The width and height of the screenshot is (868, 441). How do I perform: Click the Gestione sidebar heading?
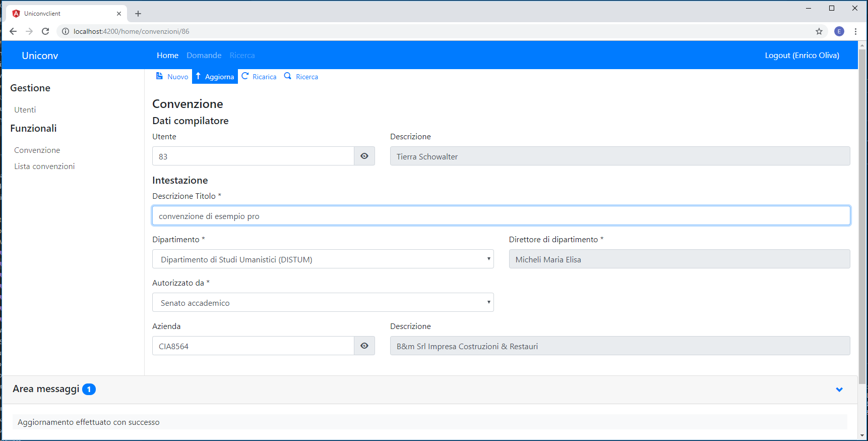click(x=30, y=88)
